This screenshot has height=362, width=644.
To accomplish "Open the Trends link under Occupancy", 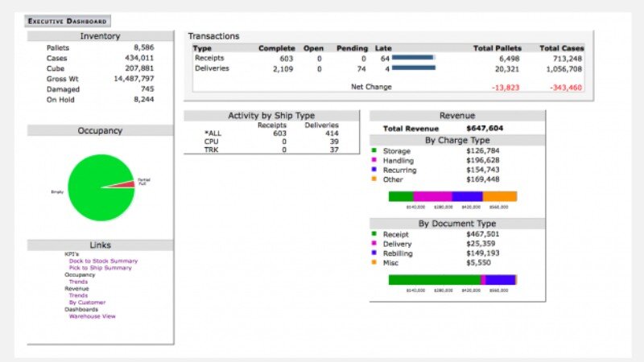I will (78, 282).
